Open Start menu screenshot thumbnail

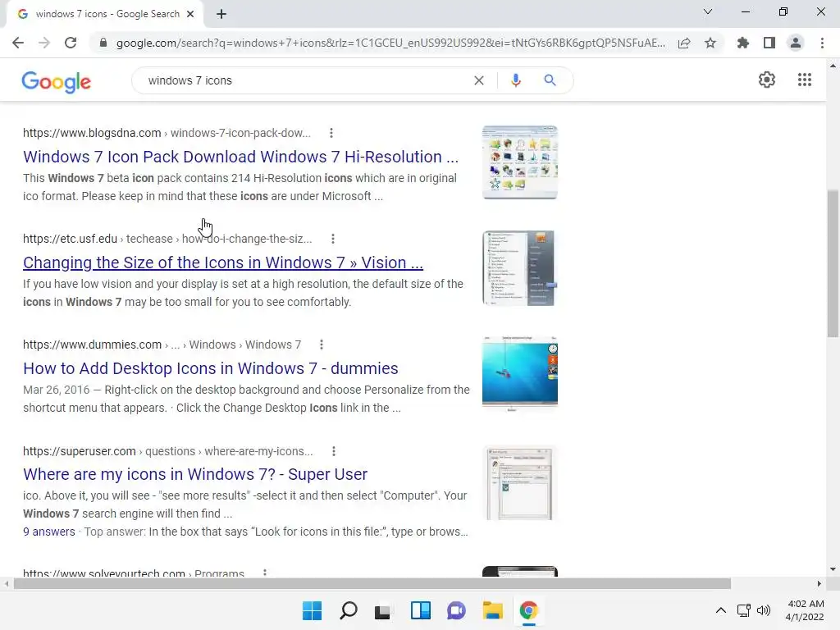click(519, 268)
